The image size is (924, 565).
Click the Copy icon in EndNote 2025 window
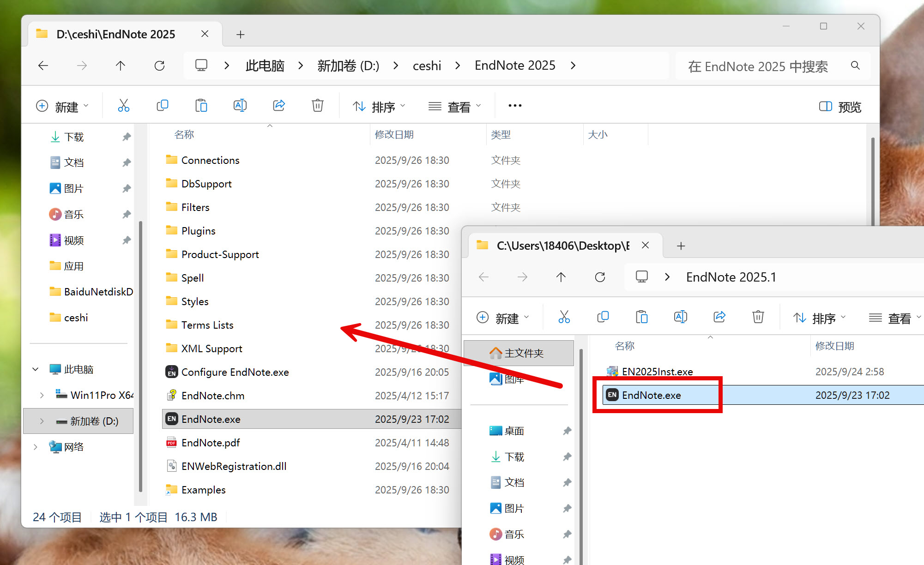(162, 106)
